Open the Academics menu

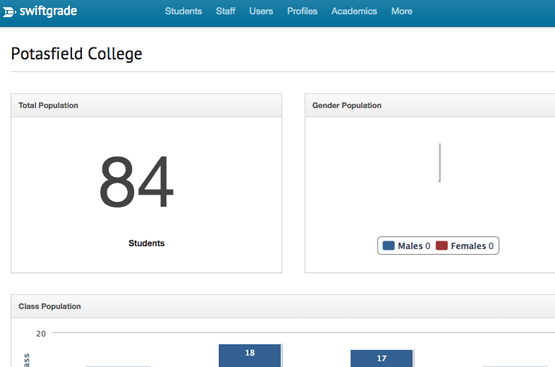click(x=354, y=11)
